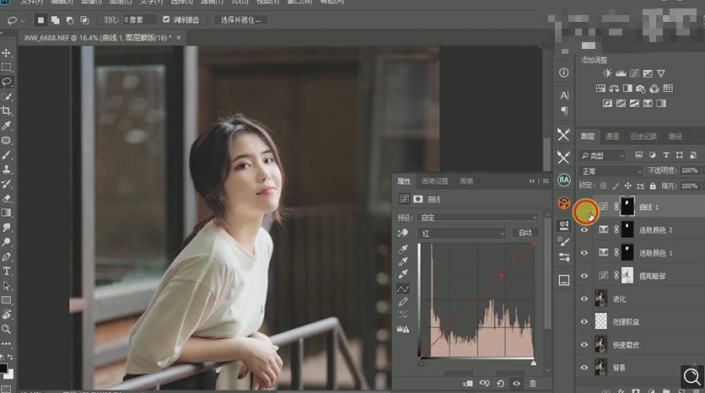This screenshot has width=705, height=393.
Task: Click the Add to selection mode icon
Action: [x=55, y=20]
